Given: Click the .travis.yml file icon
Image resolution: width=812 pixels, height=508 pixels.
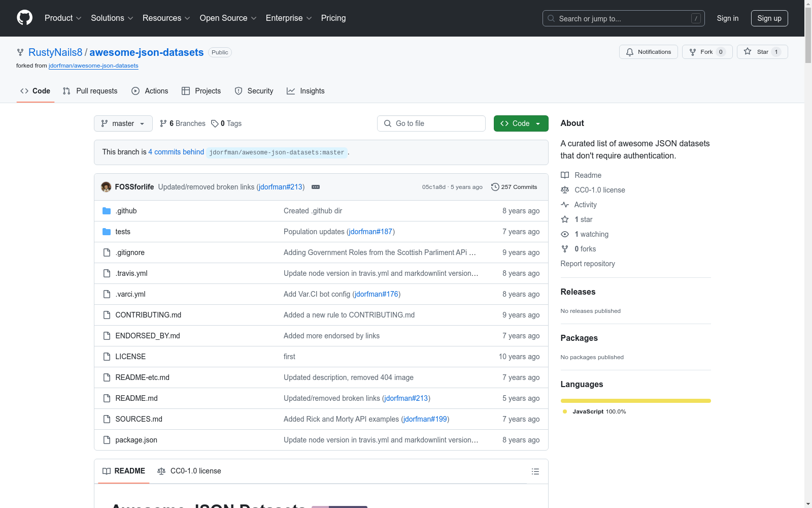Looking at the screenshot, I should click(107, 273).
